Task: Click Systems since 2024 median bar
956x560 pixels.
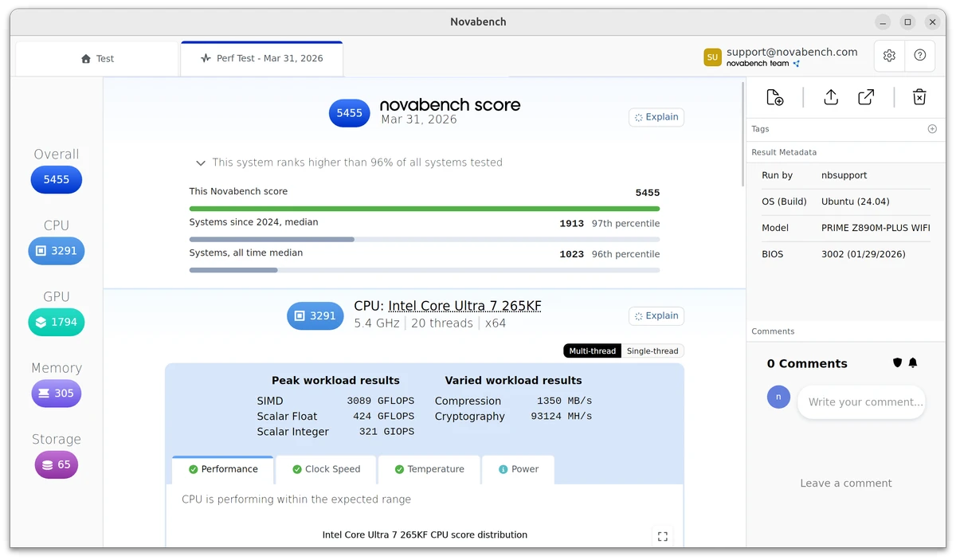Action: (x=425, y=239)
